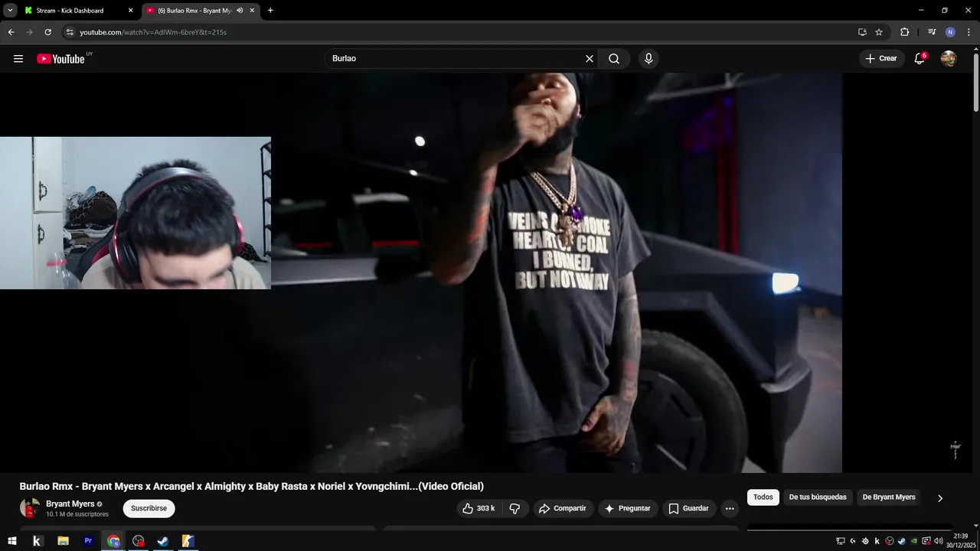Dislike the Burlao Rmx video
This screenshot has height=551, width=980.
[x=515, y=508]
